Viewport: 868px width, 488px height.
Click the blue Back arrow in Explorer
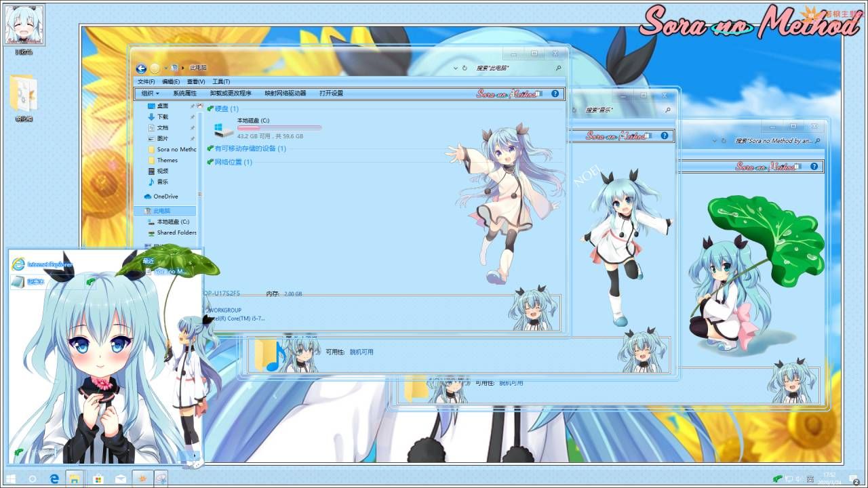tap(141, 68)
